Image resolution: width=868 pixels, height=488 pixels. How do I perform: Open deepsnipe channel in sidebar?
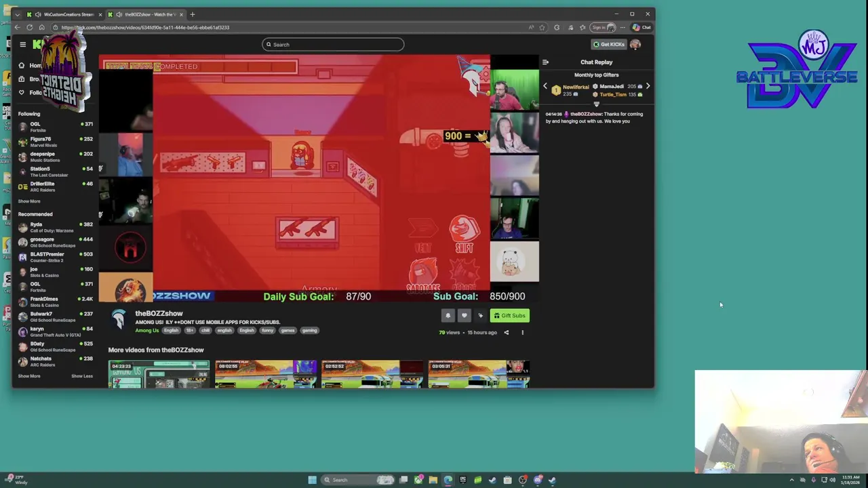pyautogui.click(x=56, y=157)
